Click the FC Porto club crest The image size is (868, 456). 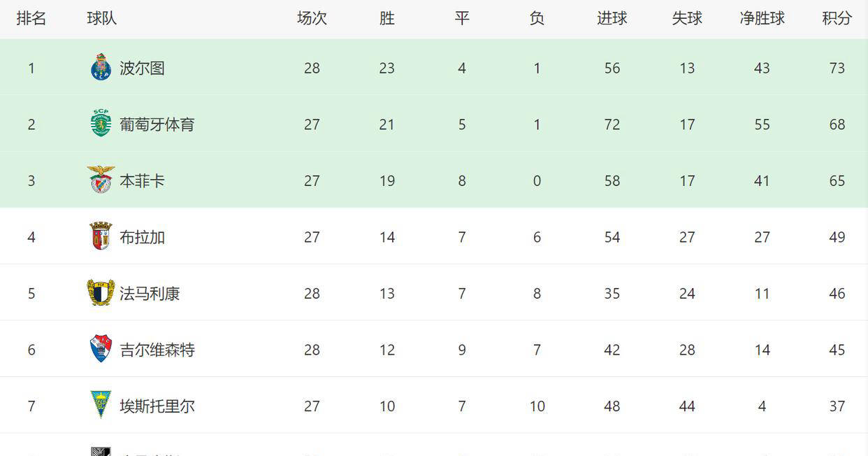click(101, 68)
